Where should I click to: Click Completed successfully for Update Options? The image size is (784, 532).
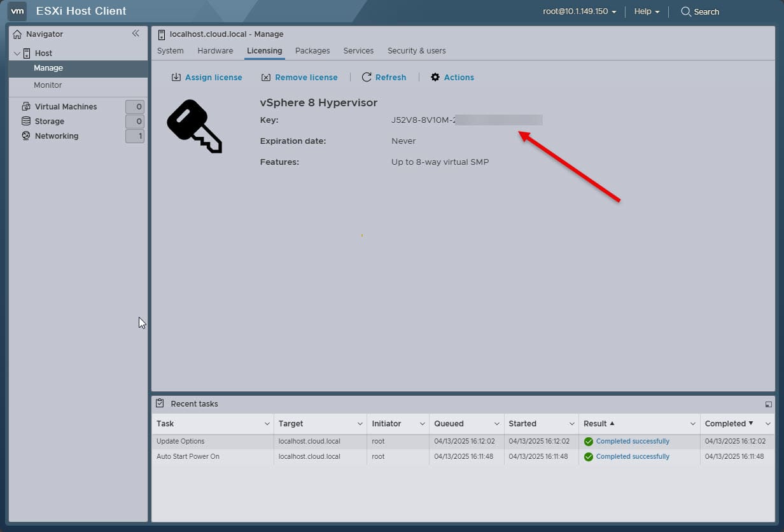pyautogui.click(x=633, y=441)
